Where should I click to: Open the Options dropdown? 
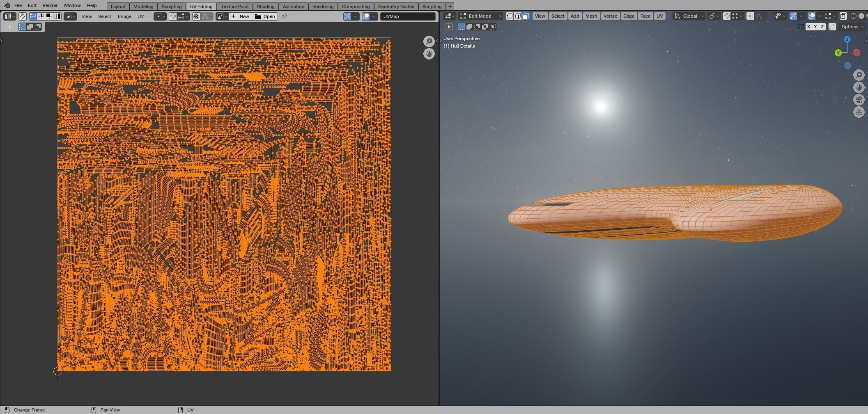click(x=852, y=27)
